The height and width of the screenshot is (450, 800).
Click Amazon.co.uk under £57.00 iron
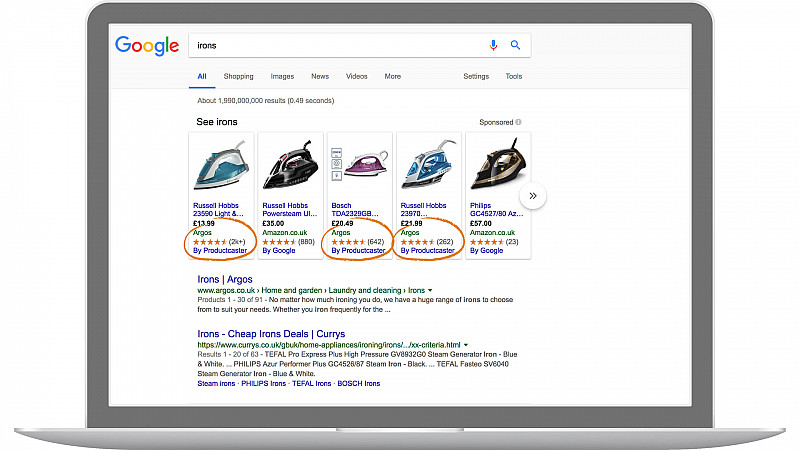[x=492, y=233]
